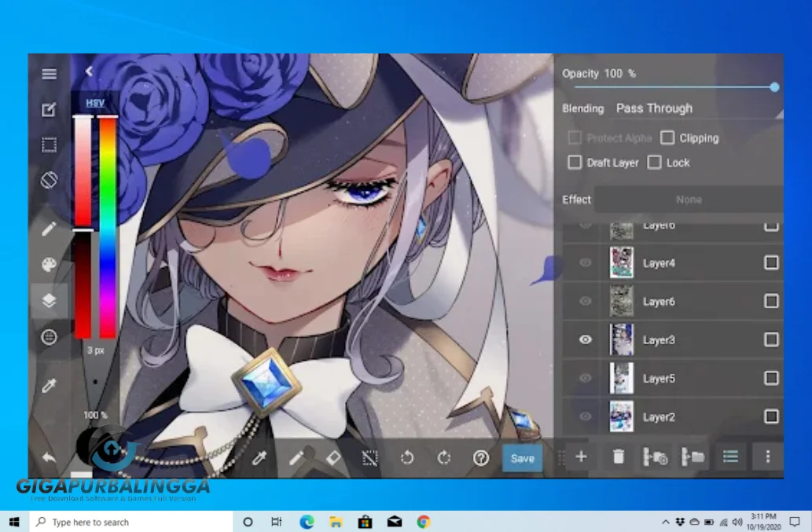Select the eyedropper in the left sidebar
Viewport: 812px width, 532px height.
pyautogui.click(x=50, y=385)
